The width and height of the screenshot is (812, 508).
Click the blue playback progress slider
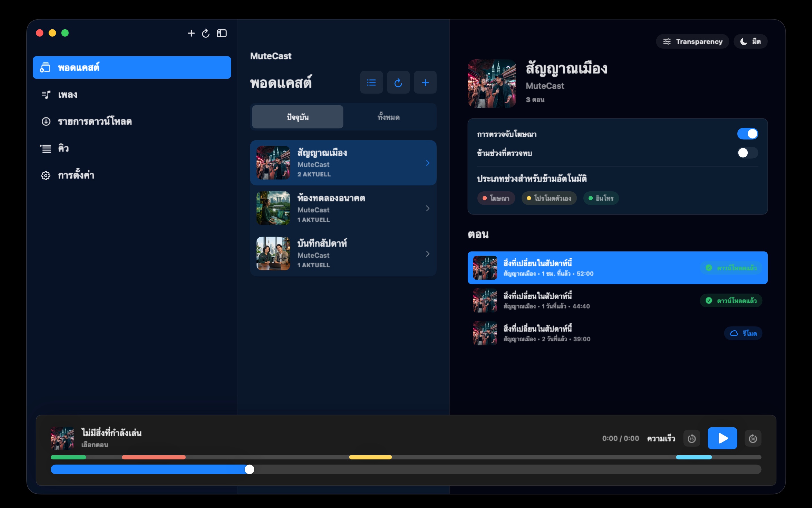pyautogui.click(x=406, y=469)
